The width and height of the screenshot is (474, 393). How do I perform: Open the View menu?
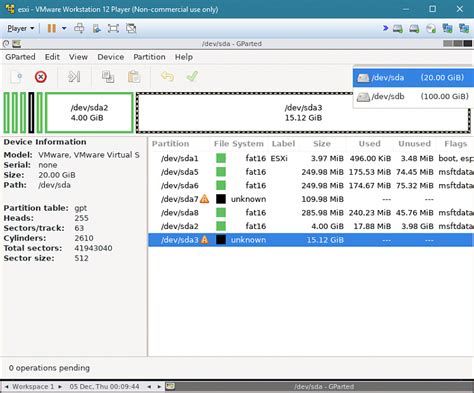78,57
